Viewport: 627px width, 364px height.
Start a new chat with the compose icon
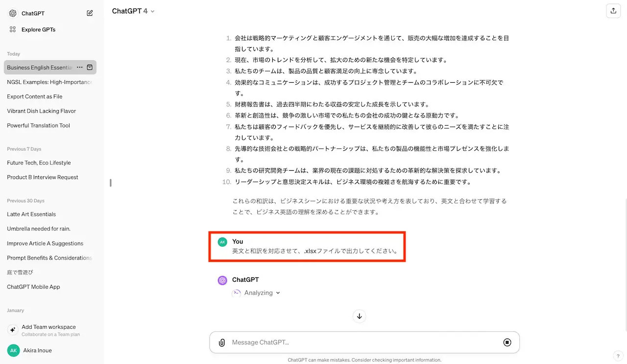(90, 13)
